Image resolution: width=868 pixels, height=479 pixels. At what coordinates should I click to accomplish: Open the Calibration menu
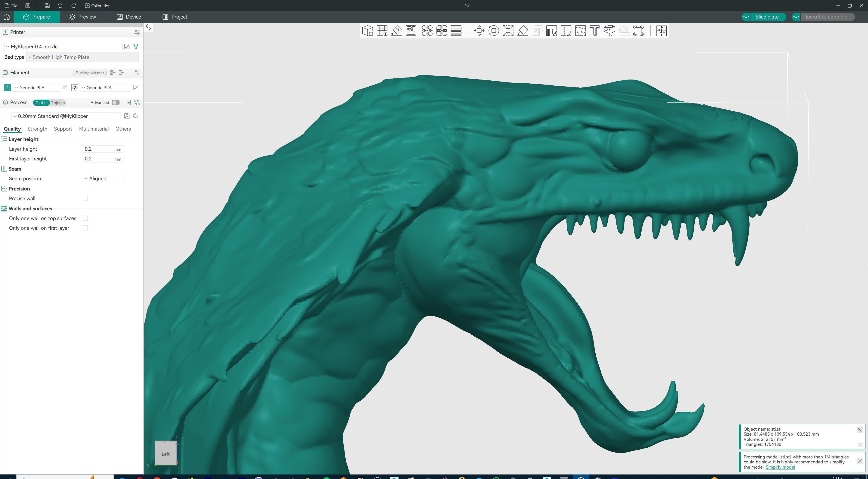[98, 6]
